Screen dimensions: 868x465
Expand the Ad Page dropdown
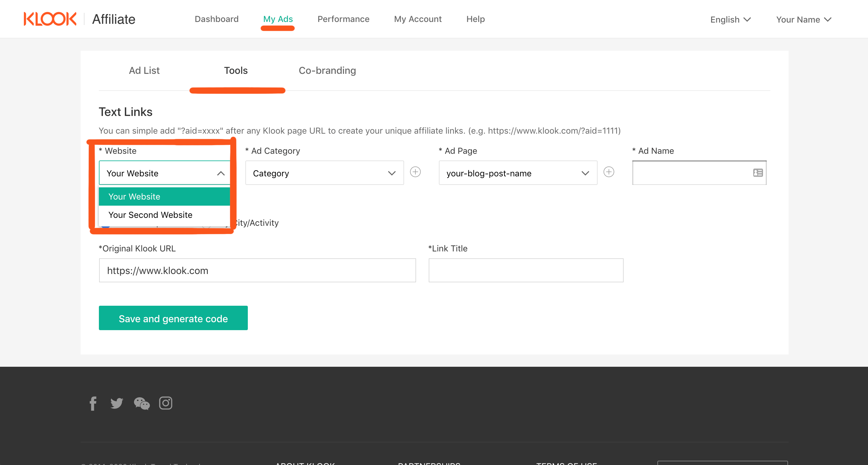(518, 173)
